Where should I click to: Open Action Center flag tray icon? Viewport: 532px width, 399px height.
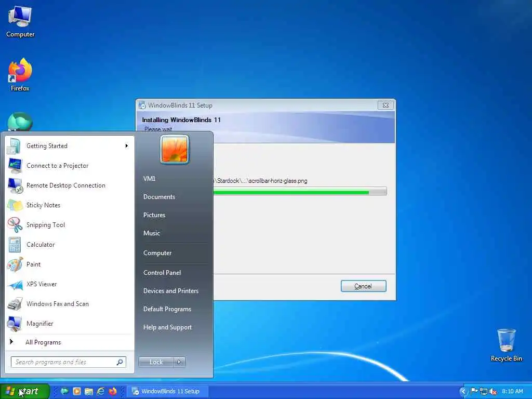click(x=474, y=392)
